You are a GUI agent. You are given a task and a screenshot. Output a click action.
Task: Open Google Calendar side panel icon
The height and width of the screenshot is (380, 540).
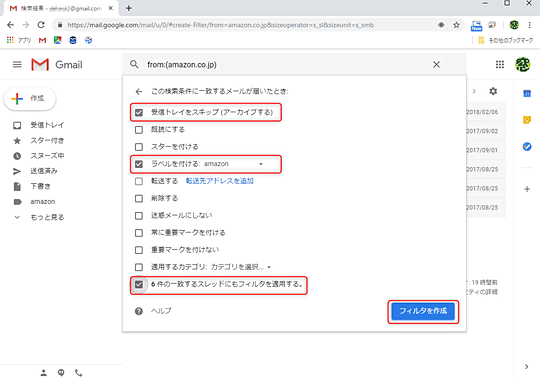[x=527, y=93]
